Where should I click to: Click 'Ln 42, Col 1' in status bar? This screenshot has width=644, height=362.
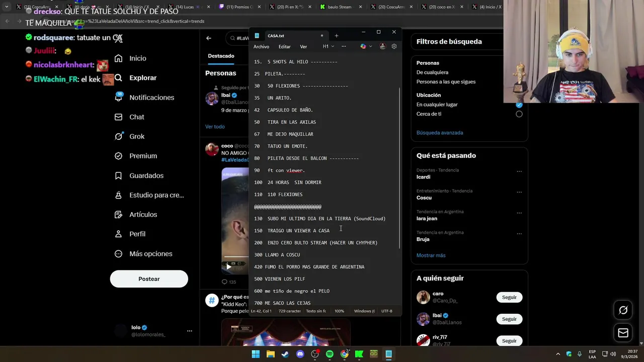[x=261, y=311]
